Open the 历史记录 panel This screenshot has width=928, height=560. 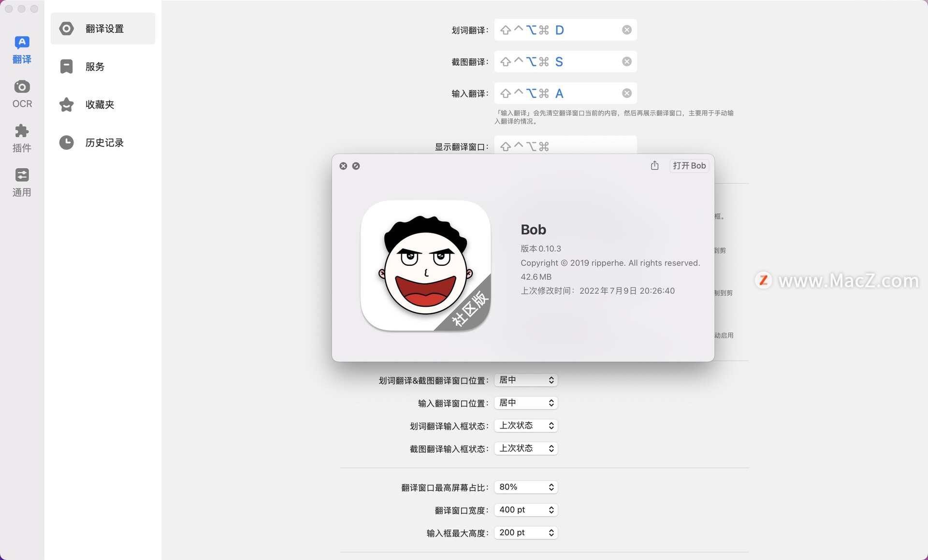(x=103, y=142)
